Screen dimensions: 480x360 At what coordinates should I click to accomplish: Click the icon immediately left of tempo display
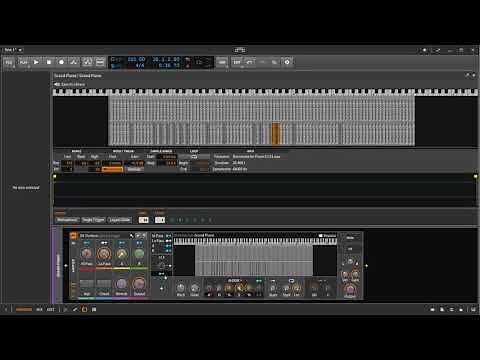tap(100, 62)
